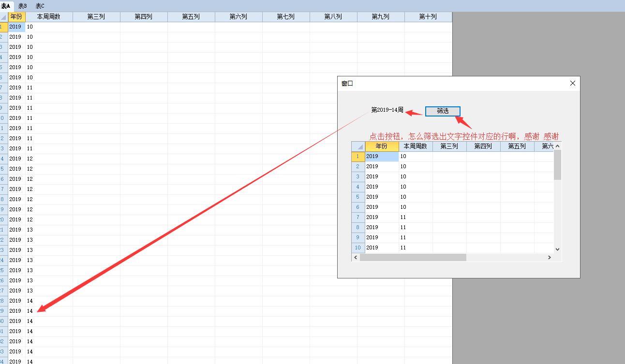The image size is (625, 364).
Task: Click select-all corner of main table
Action: click(x=4, y=17)
